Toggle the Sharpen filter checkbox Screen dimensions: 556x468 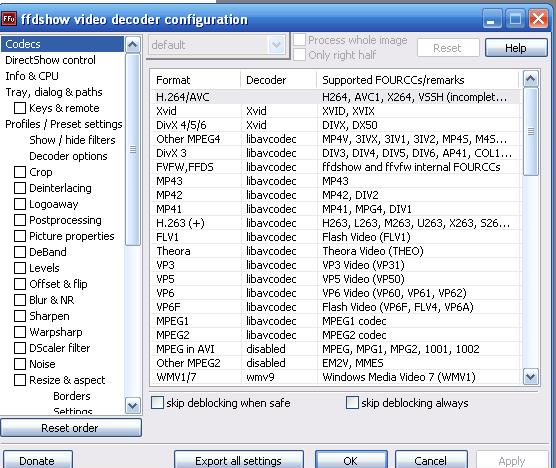point(20,316)
